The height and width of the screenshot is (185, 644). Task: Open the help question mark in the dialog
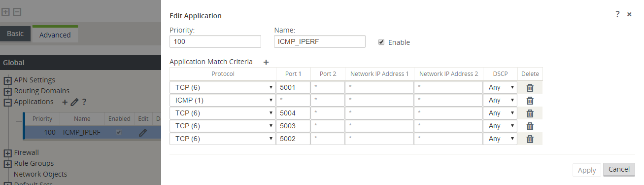click(x=617, y=14)
